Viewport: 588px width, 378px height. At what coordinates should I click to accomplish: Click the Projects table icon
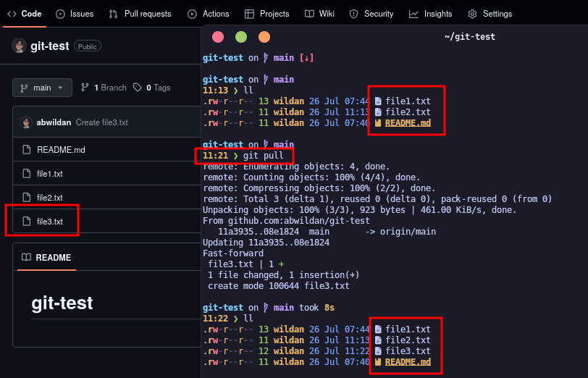pyautogui.click(x=249, y=14)
